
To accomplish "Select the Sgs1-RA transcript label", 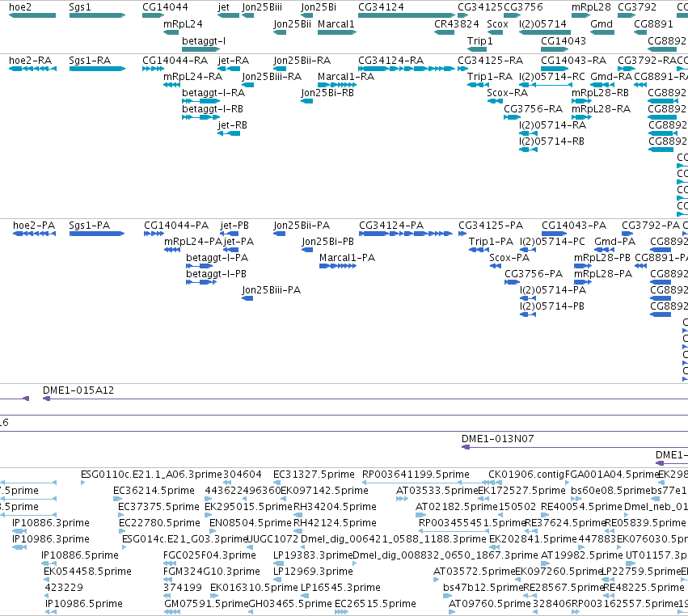I will 90,61.
